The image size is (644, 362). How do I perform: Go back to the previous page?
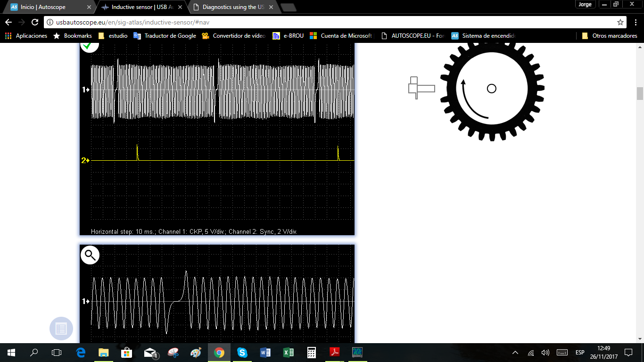click(8, 22)
